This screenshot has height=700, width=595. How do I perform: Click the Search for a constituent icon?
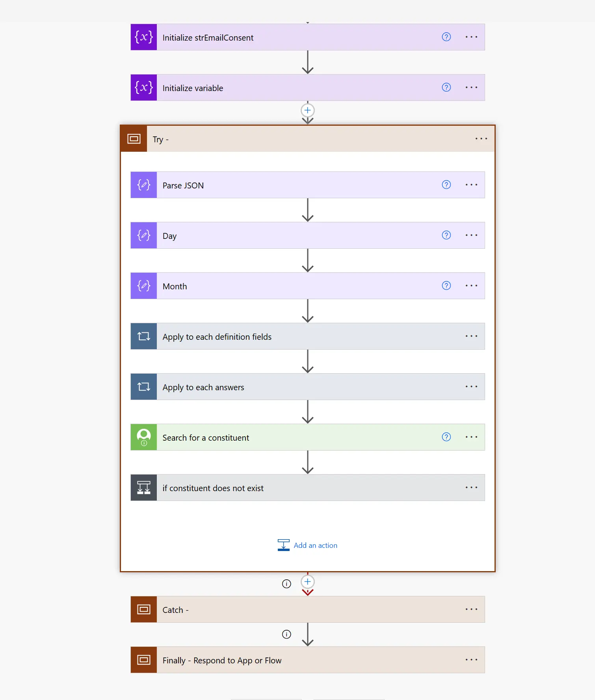pos(144,437)
